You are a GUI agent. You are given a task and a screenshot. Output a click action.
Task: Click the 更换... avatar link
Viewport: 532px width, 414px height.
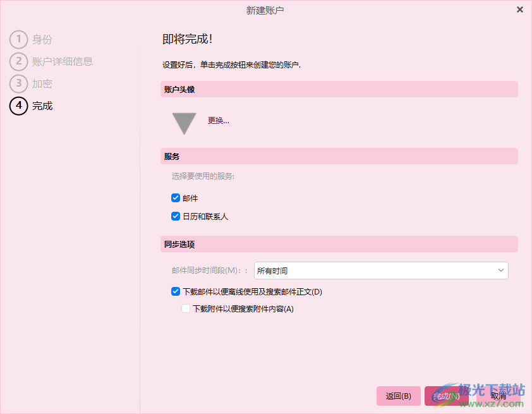pos(219,121)
